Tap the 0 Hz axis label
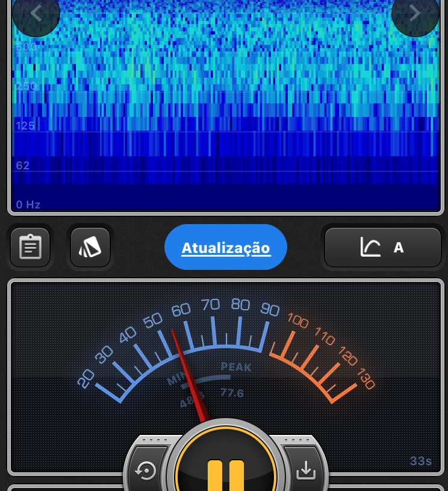 pos(28,205)
